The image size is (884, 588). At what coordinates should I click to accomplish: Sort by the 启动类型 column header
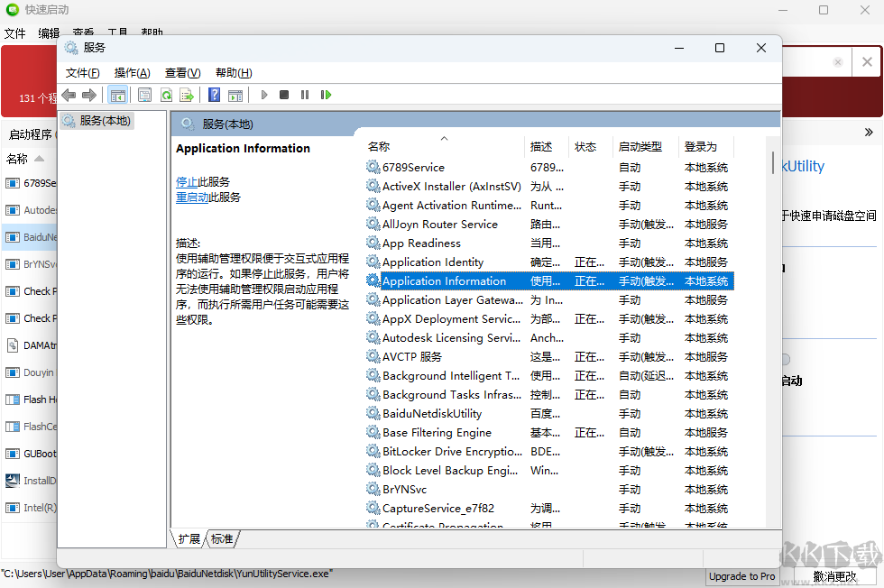646,147
